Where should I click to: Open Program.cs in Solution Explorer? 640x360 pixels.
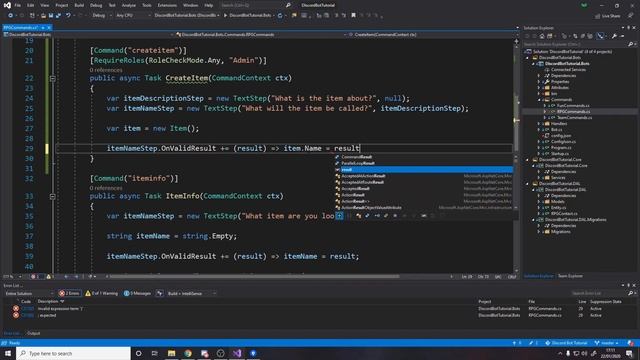pos(561,147)
